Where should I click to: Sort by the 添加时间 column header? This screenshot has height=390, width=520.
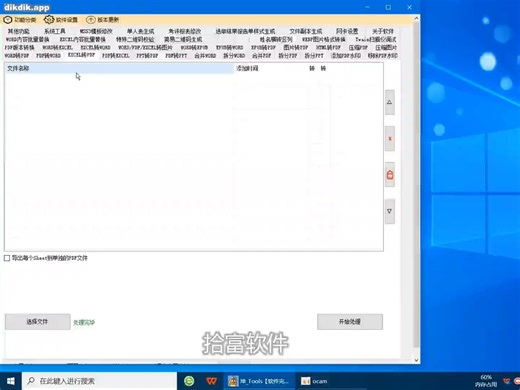pos(247,68)
